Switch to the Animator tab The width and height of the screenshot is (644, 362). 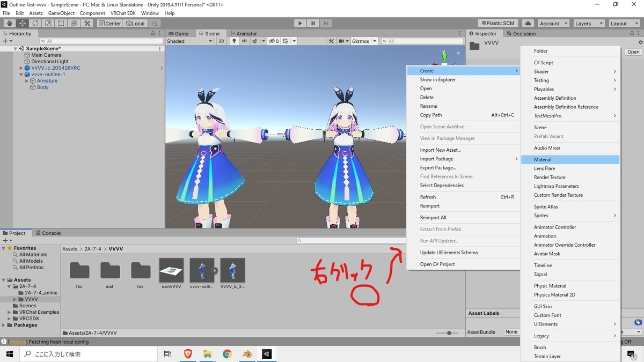243,33
